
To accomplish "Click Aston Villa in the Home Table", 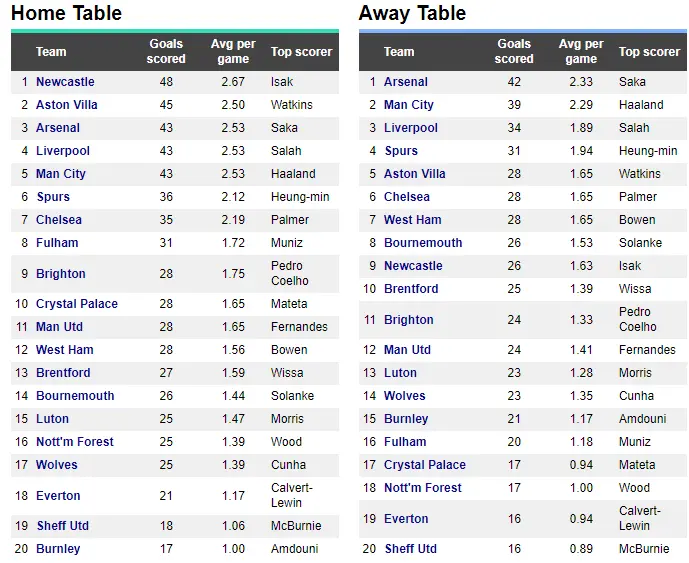I will pyautogui.click(x=66, y=105).
